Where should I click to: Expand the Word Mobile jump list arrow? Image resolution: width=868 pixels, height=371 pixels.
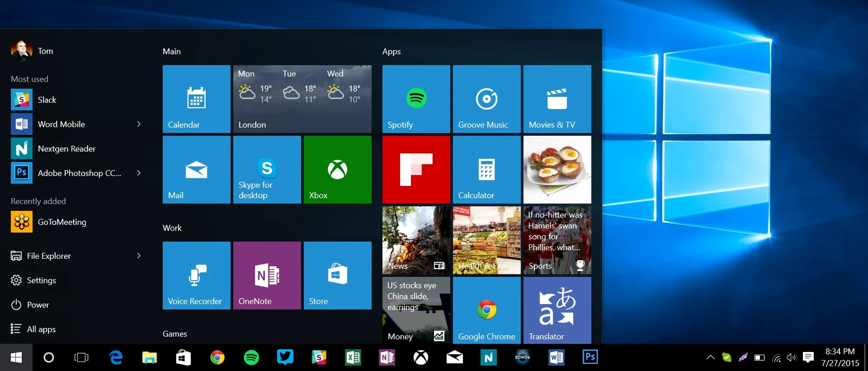[x=139, y=124]
